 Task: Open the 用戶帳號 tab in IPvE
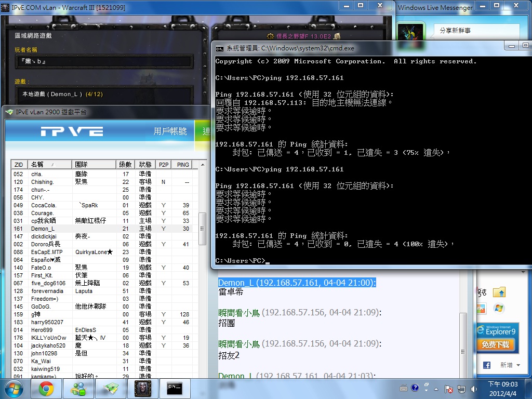coord(170,131)
